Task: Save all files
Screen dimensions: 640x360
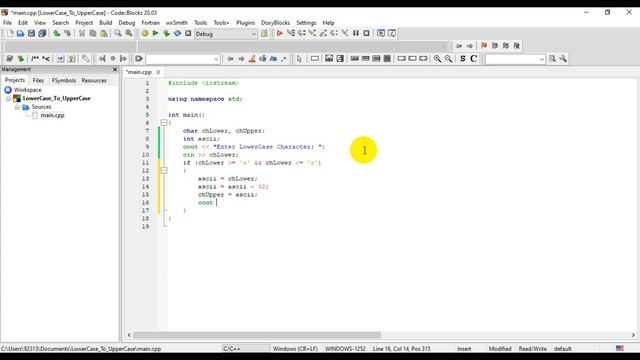Action: (x=42, y=33)
